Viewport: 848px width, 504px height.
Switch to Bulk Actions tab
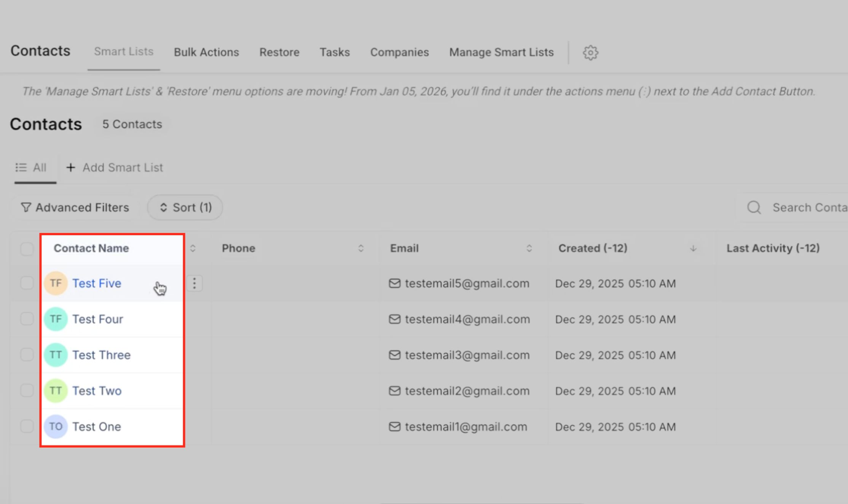[206, 52]
